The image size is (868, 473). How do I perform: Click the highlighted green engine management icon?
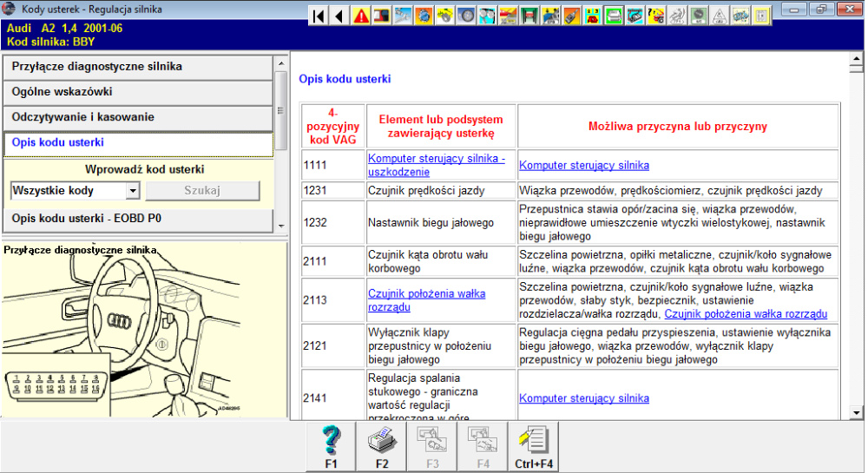click(x=614, y=16)
